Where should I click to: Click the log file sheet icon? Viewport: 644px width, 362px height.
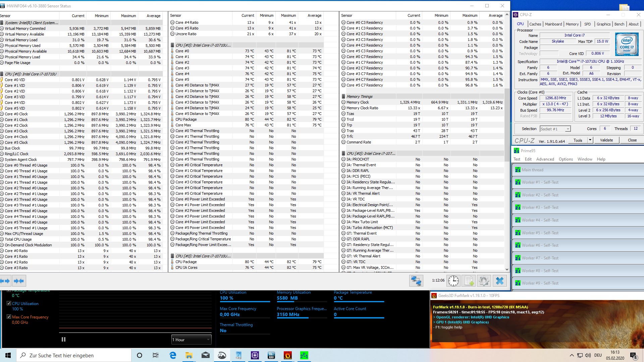point(469,281)
